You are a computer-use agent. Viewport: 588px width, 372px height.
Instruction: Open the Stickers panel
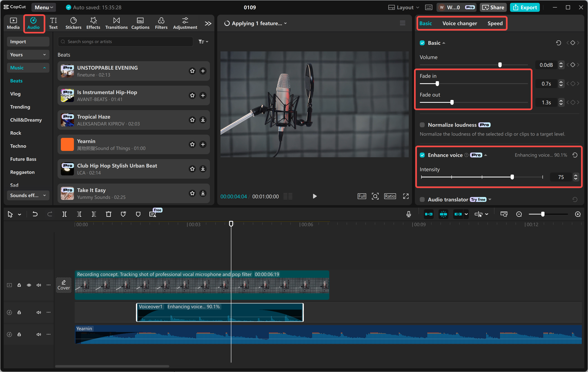73,23
